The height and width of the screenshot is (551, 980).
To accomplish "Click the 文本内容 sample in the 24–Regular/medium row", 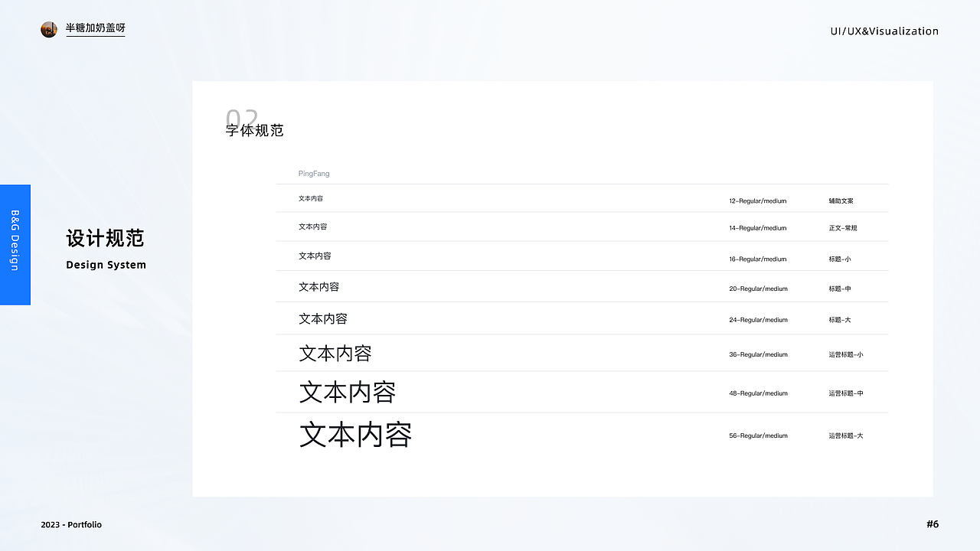I will [x=323, y=319].
